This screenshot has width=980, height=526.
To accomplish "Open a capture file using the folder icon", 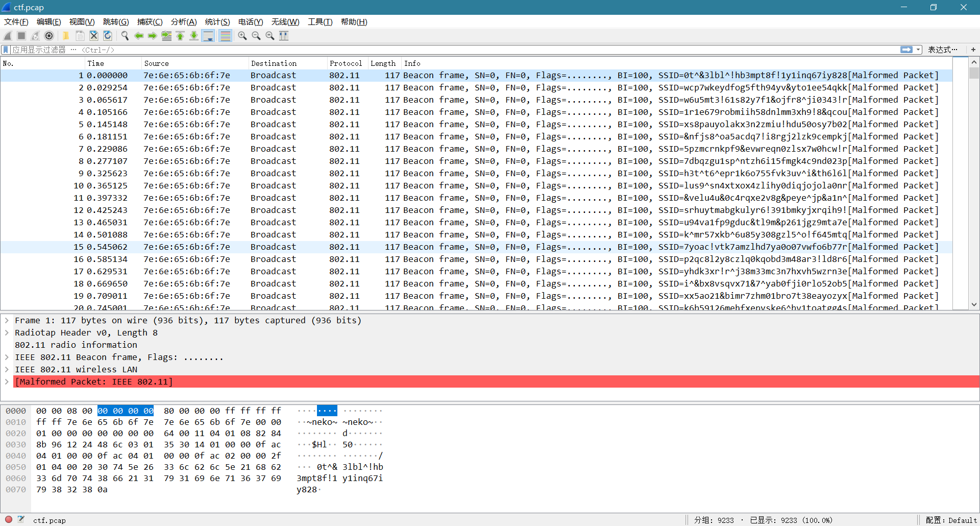I will (66, 36).
